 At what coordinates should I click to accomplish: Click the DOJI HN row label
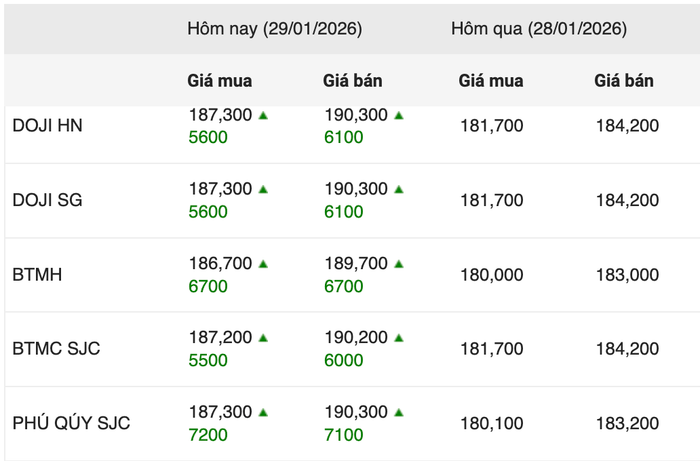46,126
